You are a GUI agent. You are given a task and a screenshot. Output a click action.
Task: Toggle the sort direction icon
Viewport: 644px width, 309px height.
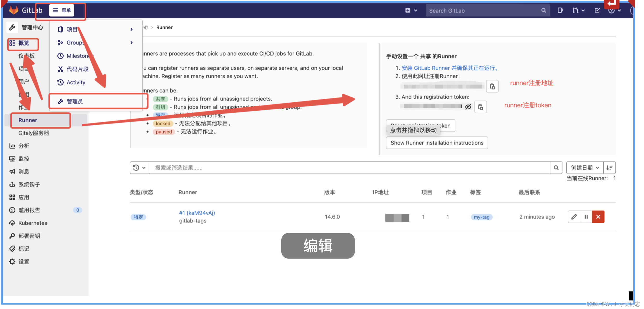(609, 168)
